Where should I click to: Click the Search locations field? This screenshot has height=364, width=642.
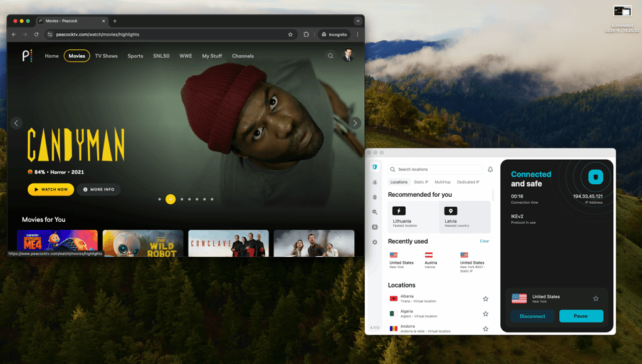[435, 169]
